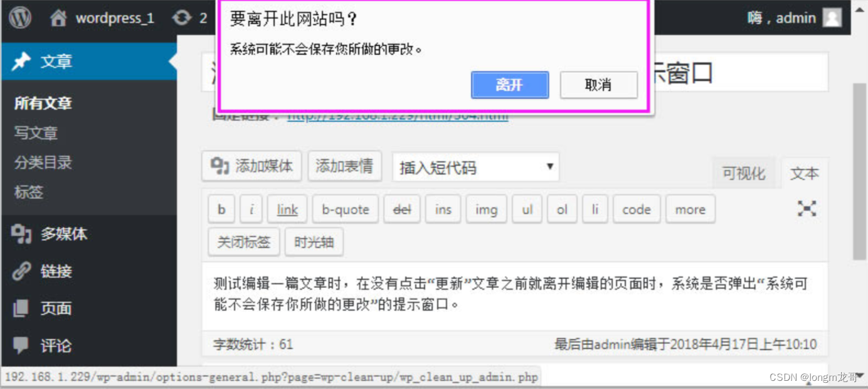868x389 pixels.
Task: Click 取消 to stay on page
Action: [x=598, y=85]
